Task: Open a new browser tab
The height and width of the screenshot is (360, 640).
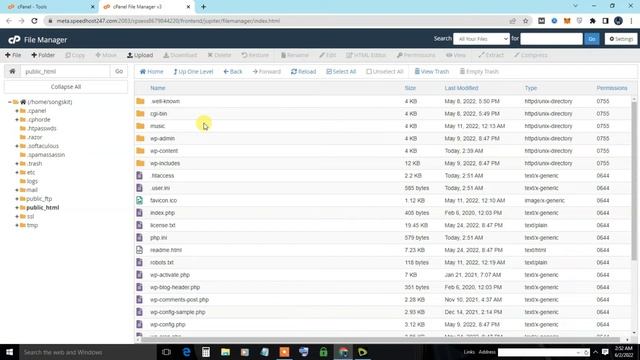Action: click(x=203, y=7)
